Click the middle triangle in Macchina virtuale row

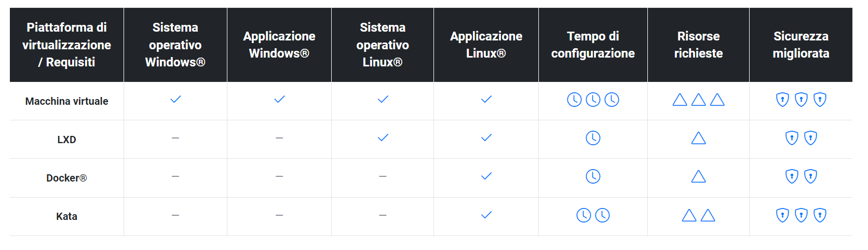(698, 100)
